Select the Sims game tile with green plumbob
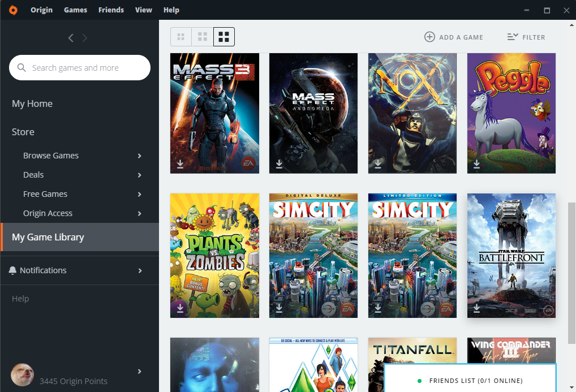This screenshot has height=392, width=576. tap(313, 365)
